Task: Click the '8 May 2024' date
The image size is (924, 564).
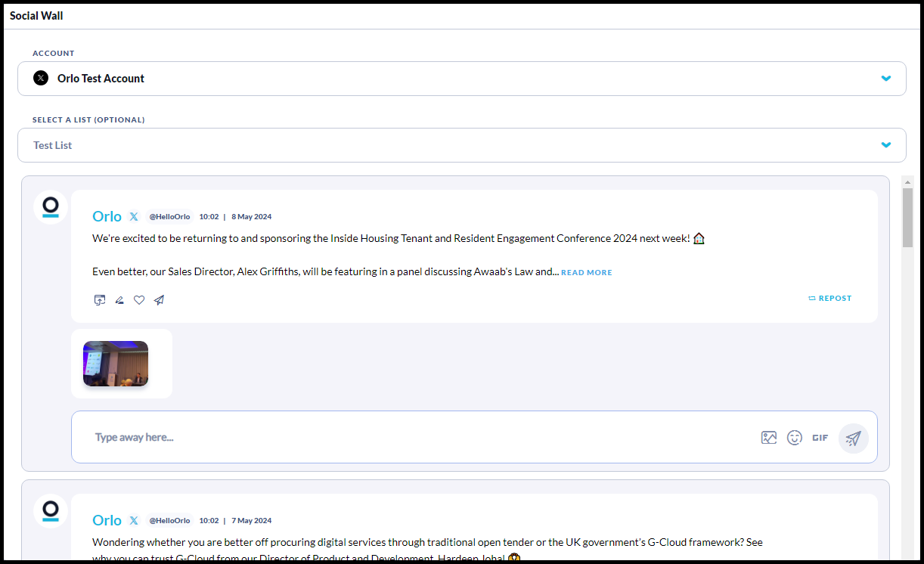Action: coord(252,217)
